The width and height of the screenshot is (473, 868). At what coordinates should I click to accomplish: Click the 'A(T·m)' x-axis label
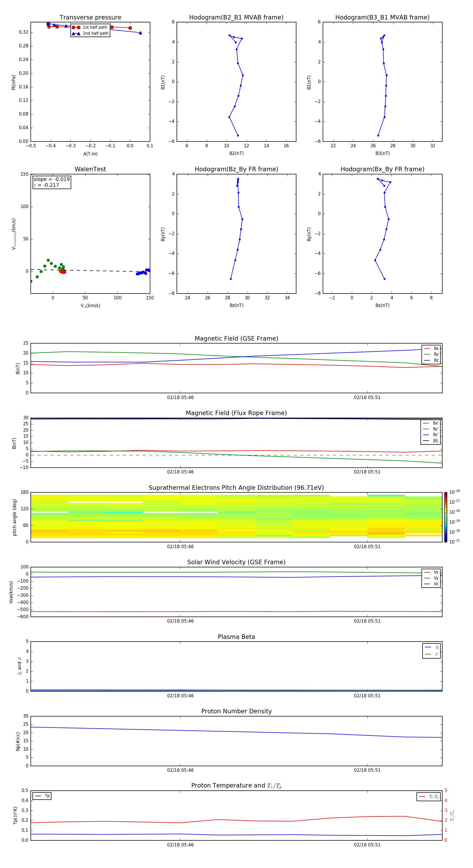[x=90, y=154]
